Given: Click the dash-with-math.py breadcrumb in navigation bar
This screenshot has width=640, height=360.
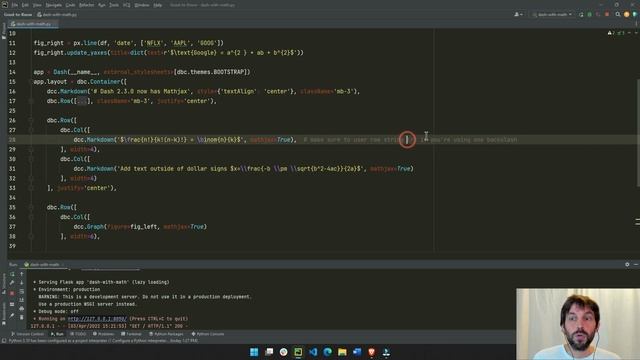Looking at the screenshot, I should click(x=57, y=14).
